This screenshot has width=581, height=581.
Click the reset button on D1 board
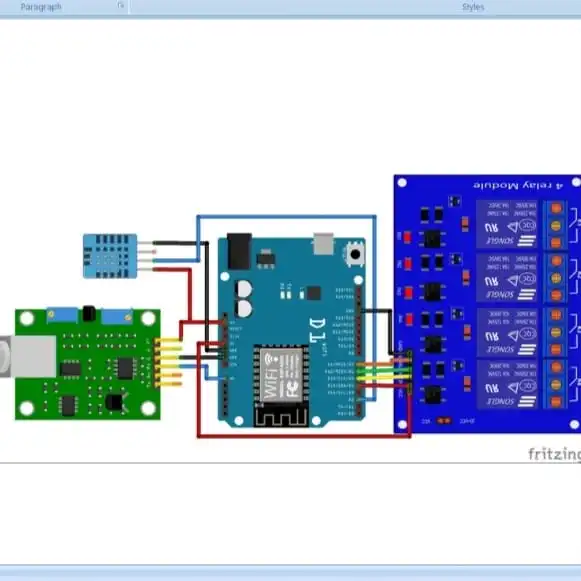coord(355,254)
